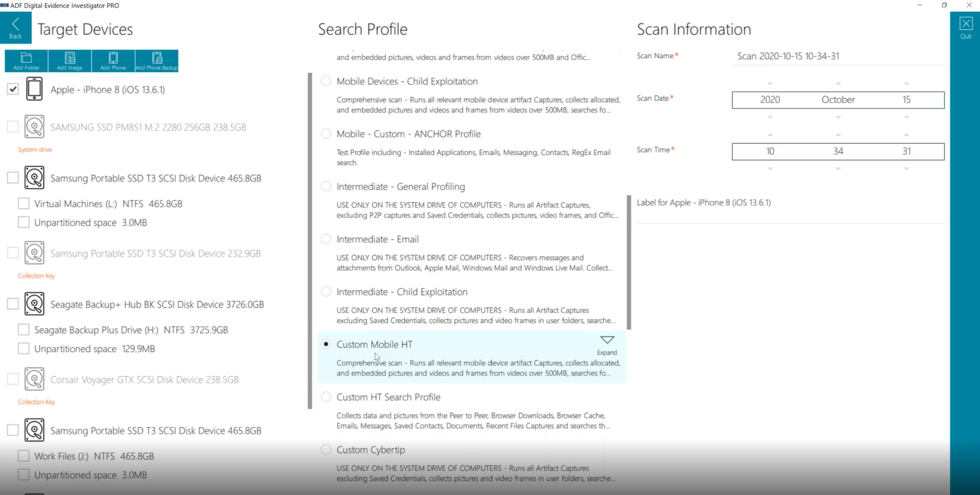Check the Seagate Backup+ Hub device checkbox
Image resolution: width=980 pixels, height=495 pixels.
13,304
